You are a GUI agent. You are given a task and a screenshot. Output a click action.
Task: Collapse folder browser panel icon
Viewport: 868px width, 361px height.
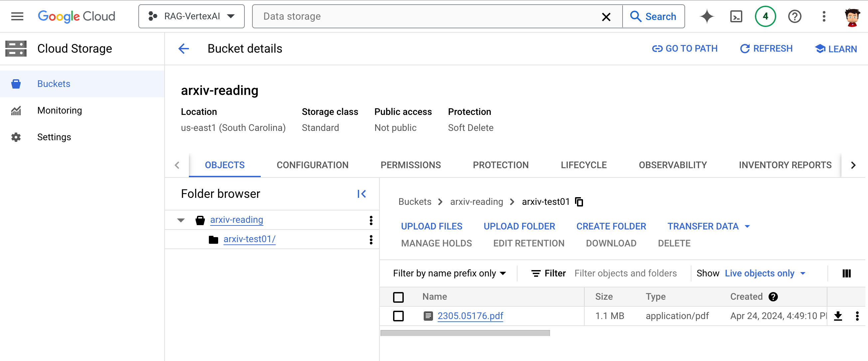tap(361, 194)
